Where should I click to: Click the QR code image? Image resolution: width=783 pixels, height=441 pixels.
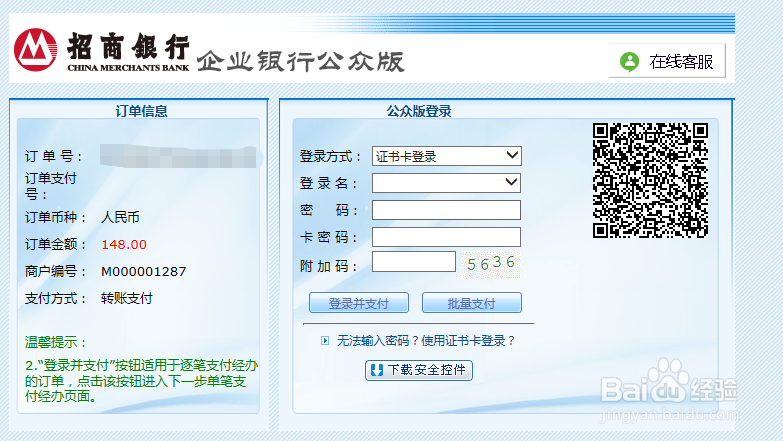click(x=650, y=180)
